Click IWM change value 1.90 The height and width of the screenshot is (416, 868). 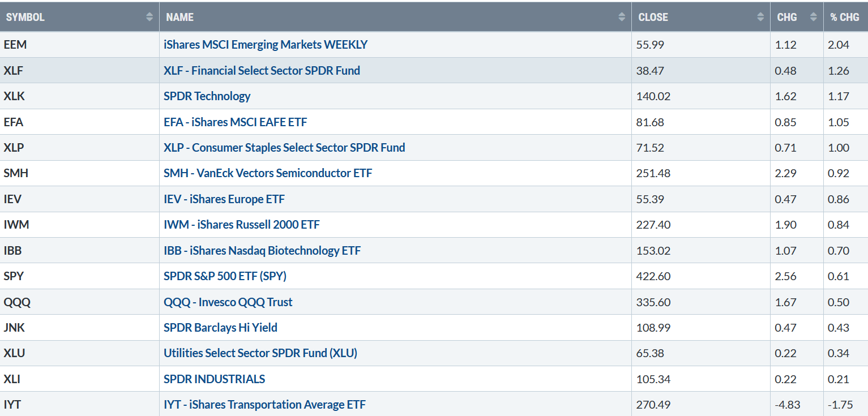point(786,225)
